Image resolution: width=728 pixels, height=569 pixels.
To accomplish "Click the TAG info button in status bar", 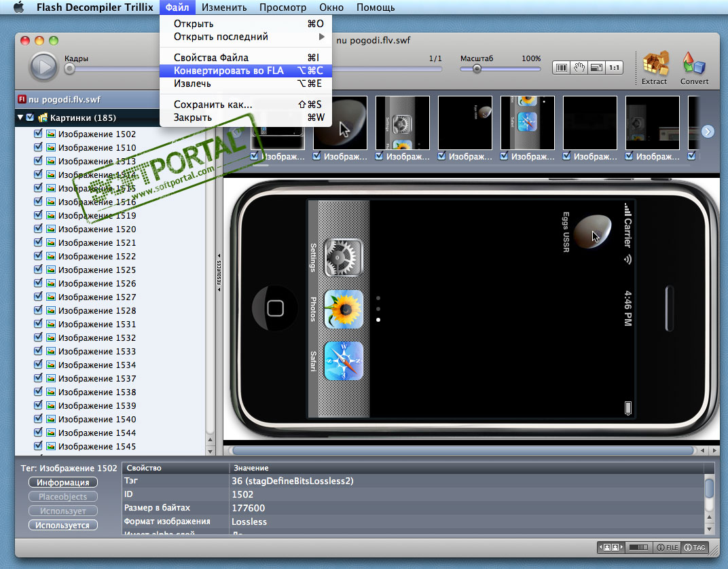I will pyautogui.click(x=695, y=548).
